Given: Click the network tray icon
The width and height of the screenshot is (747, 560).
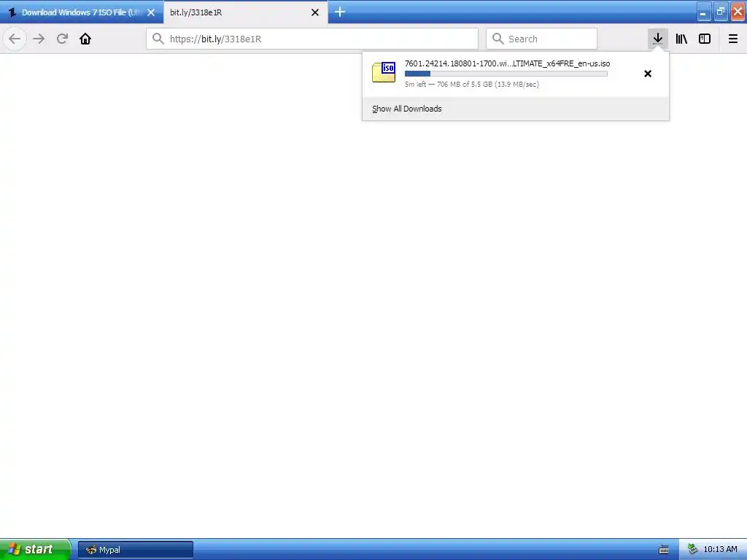Looking at the screenshot, I should click(x=692, y=549).
